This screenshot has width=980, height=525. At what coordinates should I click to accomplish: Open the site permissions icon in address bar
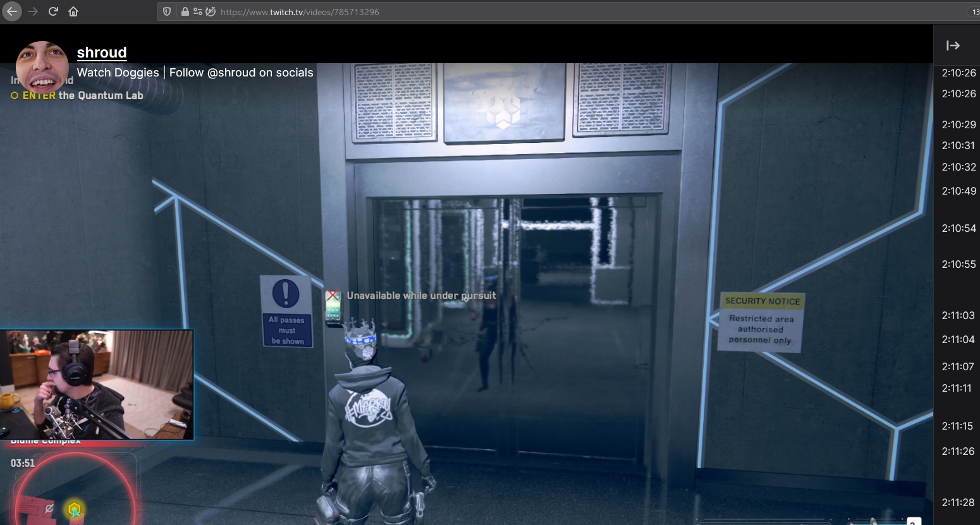point(198,11)
